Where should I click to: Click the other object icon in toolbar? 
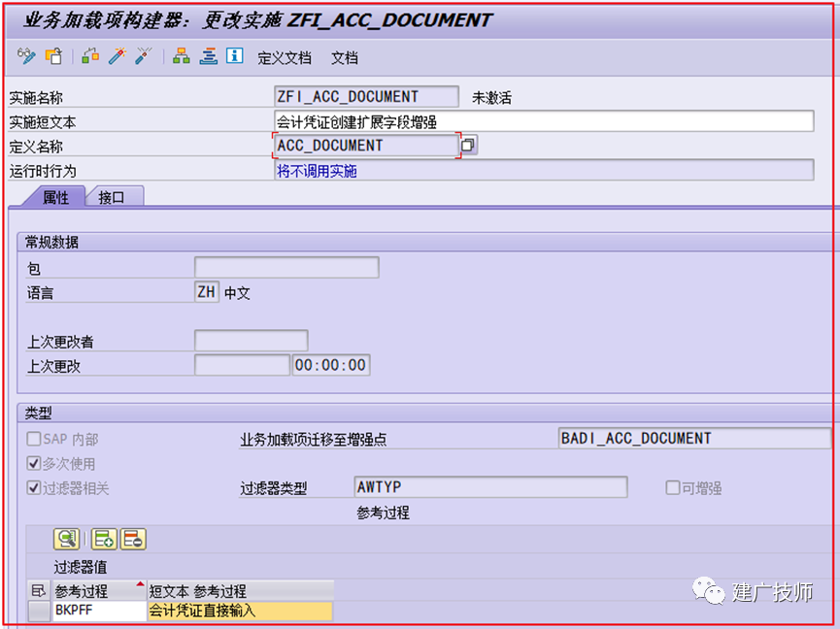[x=53, y=55]
